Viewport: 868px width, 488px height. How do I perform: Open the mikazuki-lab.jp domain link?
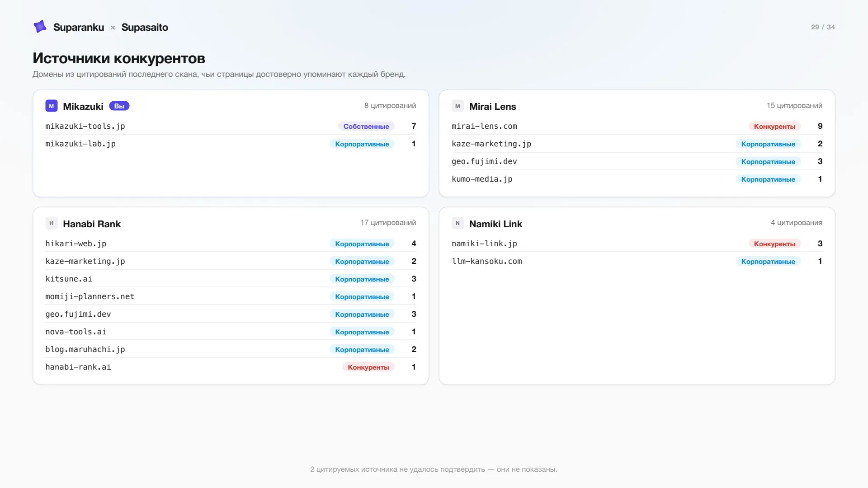click(x=80, y=144)
